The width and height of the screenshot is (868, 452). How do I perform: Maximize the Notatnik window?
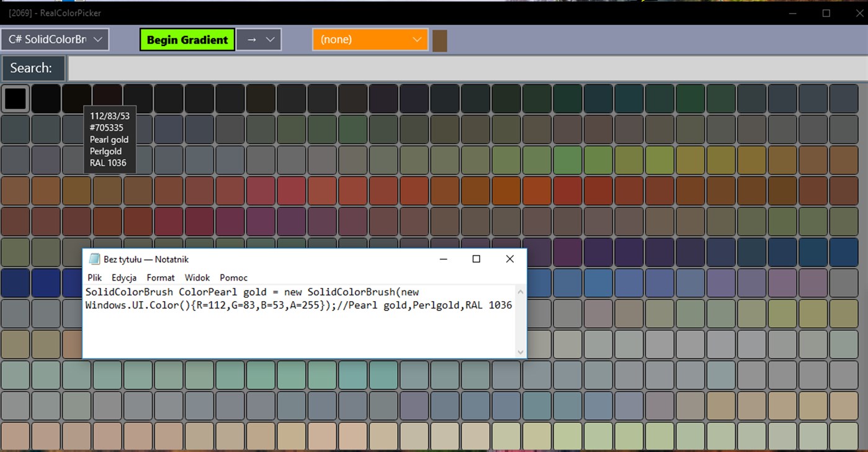(477, 259)
